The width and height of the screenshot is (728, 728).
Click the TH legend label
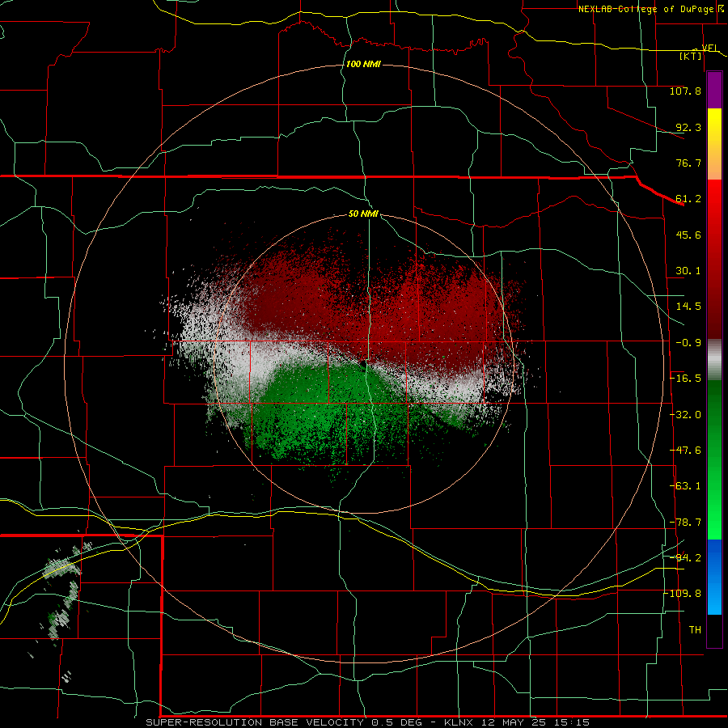pos(695,630)
